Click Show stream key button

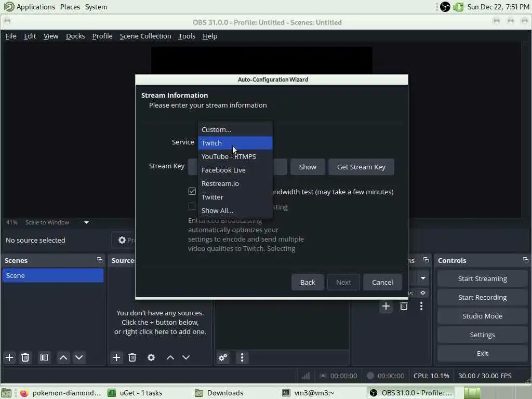tap(308, 167)
